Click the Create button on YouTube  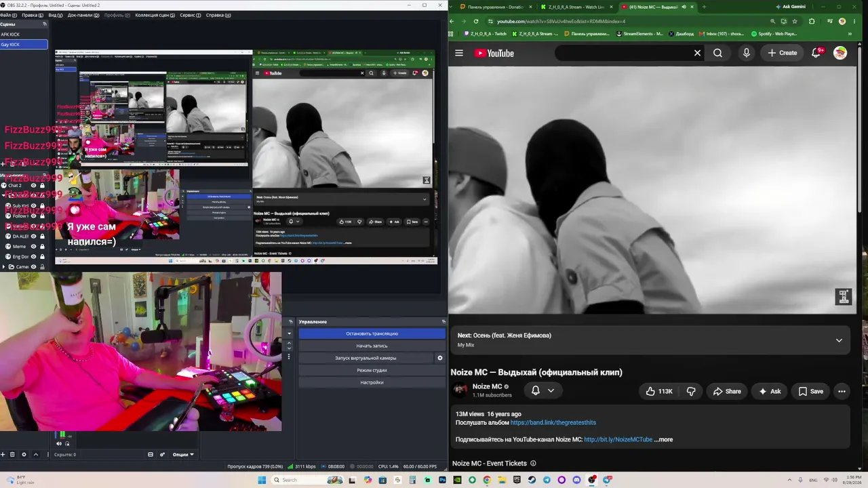(783, 53)
